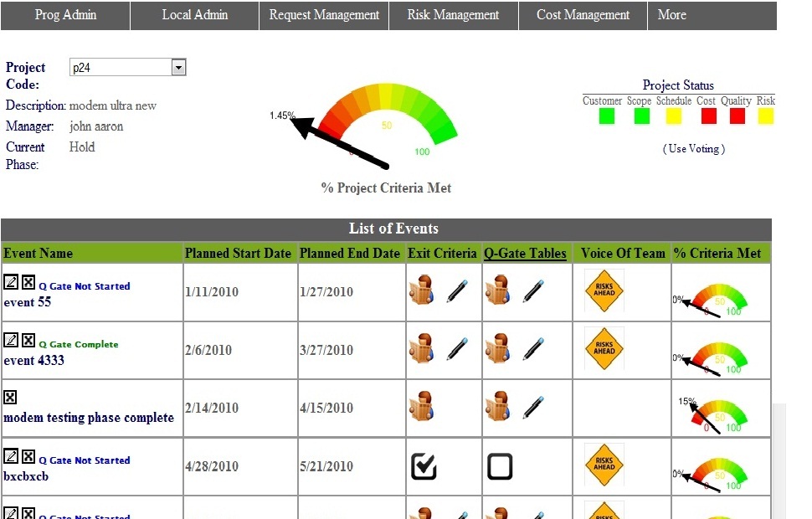Uncheck the Exit Criteria checkbox for bxcbxcb
The image size is (812, 519).
tap(424, 466)
